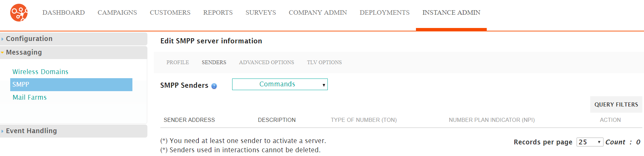The image size is (644, 156).
Task: Open the Records per page dropdown
Action: pos(590,142)
